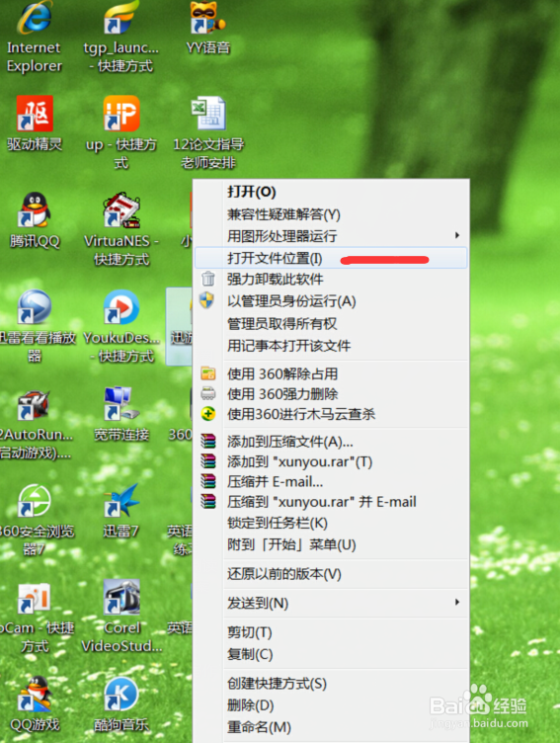Choose 用记事本打开该文件
560x743 pixels.
(x=331, y=346)
